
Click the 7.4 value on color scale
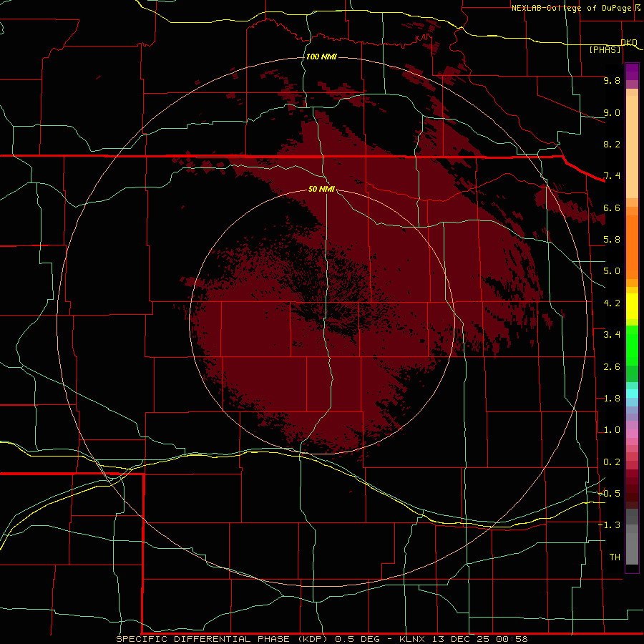pyautogui.click(x=612, y=176)
